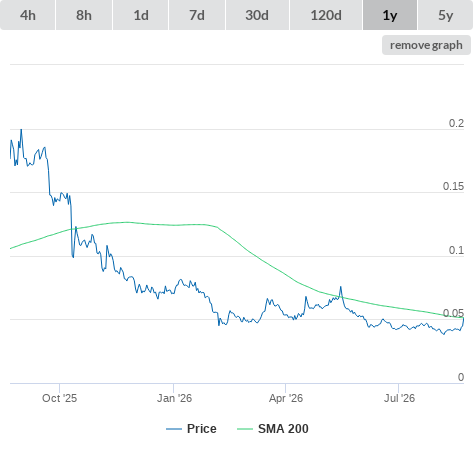Click the 0.1 y-axis value label
The width and height of the screenshot is (474, 455).
456,250
